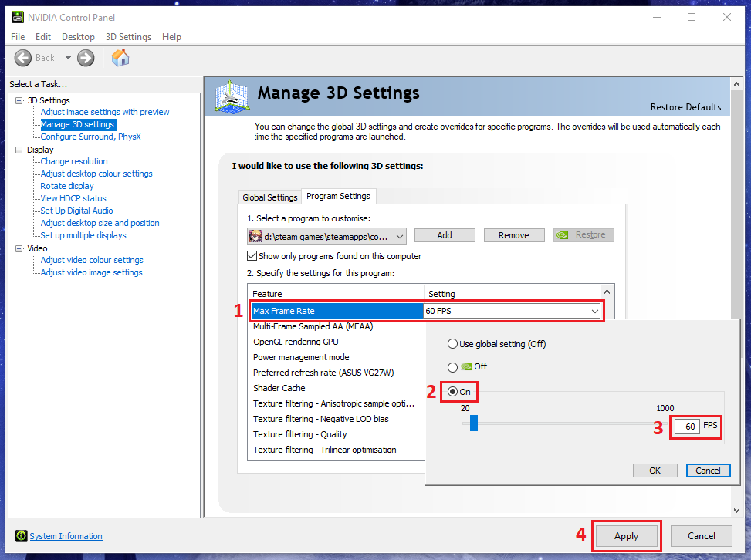This screenshot has width=751, height=560.
Task: Collapse the Display tree node
Action: click(x=20, y=150)
